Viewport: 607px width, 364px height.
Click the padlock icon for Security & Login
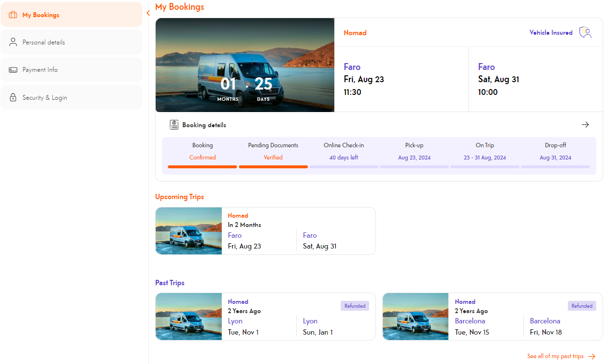click(13, 98)
